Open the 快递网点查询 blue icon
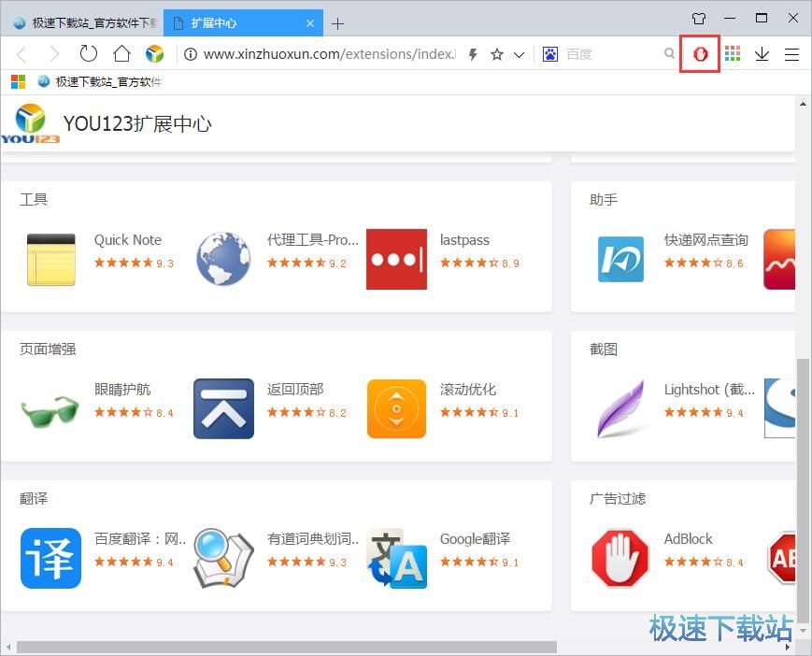This screenshot has width=812, height=656. (x=620, y=259)
